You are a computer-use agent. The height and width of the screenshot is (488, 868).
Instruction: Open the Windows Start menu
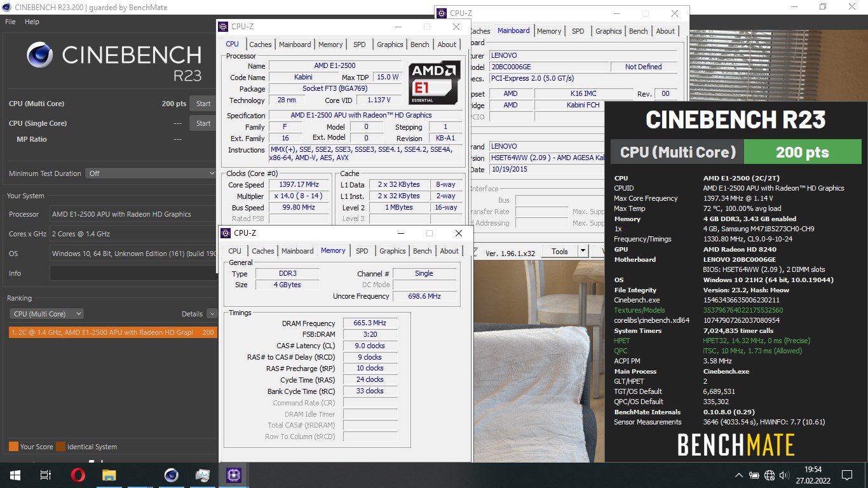[15, 475]
